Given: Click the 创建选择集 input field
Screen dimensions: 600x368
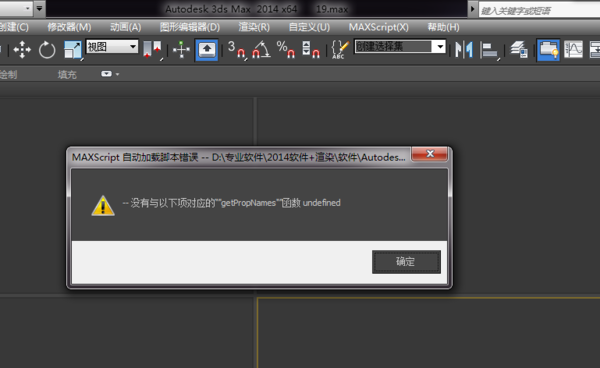Looking at the screenshot, I should tap(393, 47).
